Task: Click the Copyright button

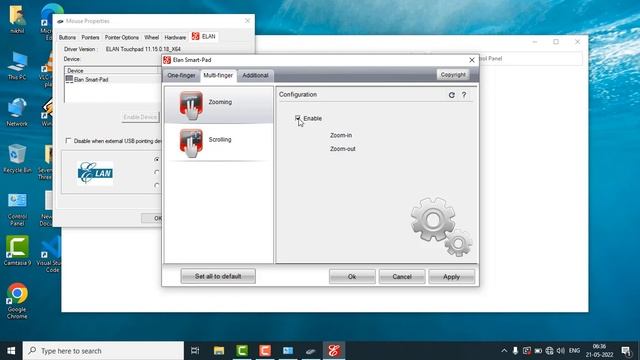Action: coord(453,75)
